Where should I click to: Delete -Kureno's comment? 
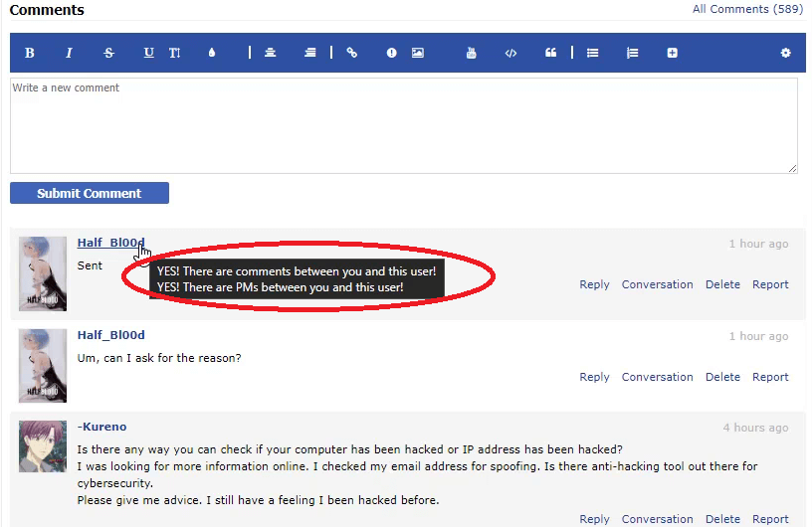[x=722, y=519]
